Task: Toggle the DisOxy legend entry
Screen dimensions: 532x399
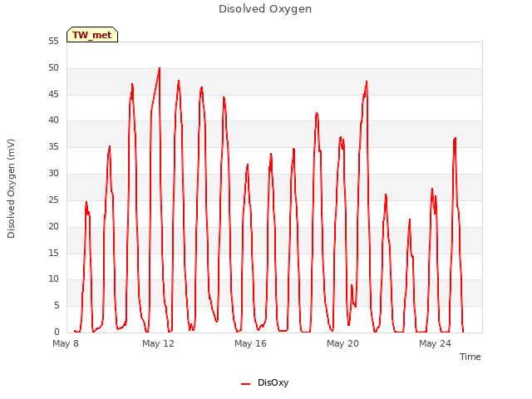Action: click(264, 382)
